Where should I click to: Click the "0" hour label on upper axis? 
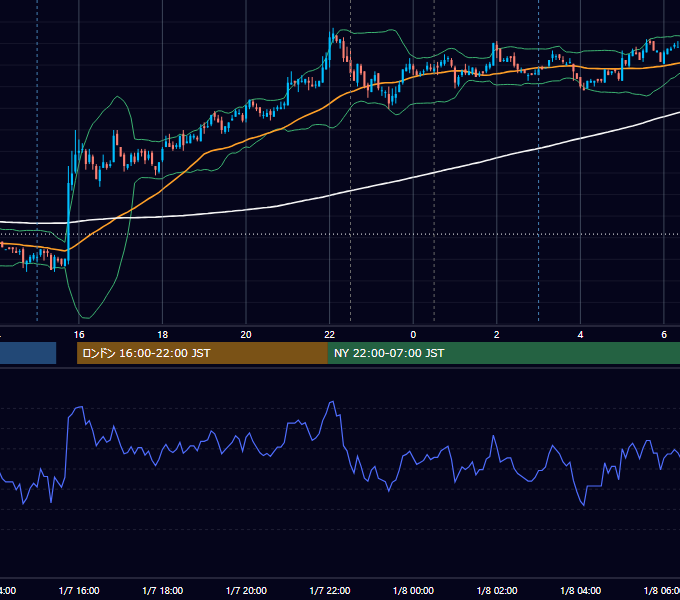(413, 334)
